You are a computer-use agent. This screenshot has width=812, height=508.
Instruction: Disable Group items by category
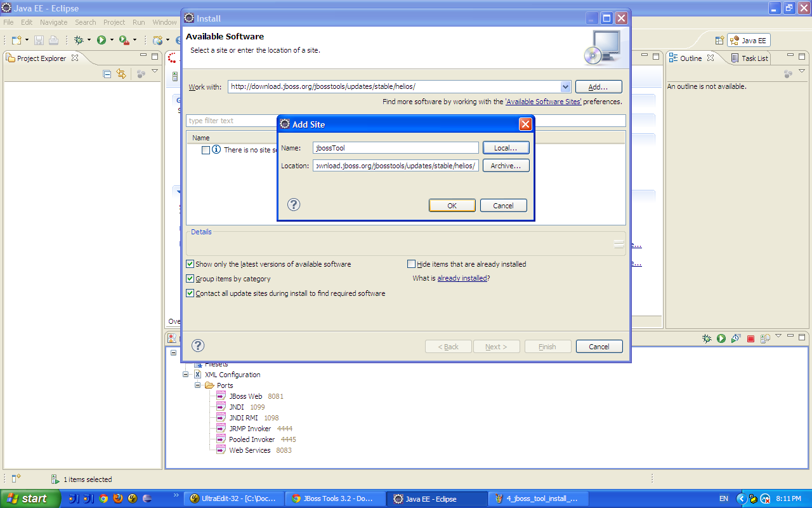tap(189, 278)
